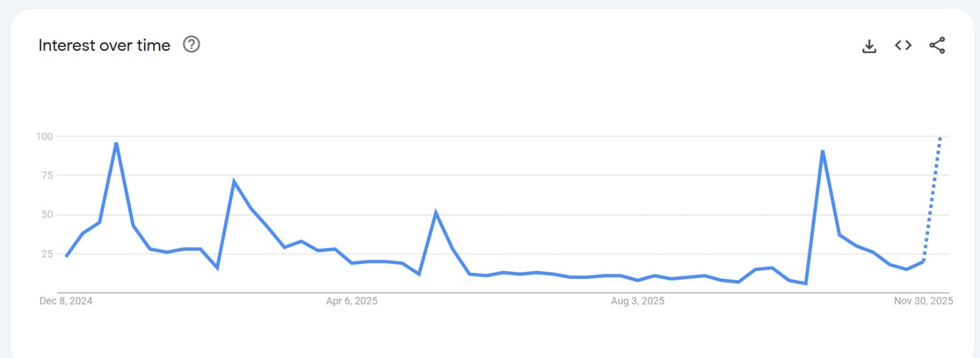Click the first chart peak near 100

[116, 144]
